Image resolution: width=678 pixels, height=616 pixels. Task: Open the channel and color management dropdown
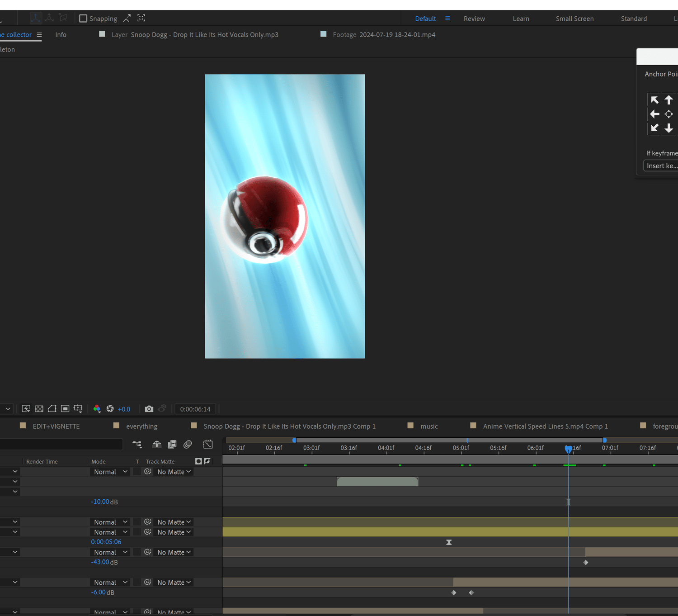pyautogui.click(x=97, y=409)
